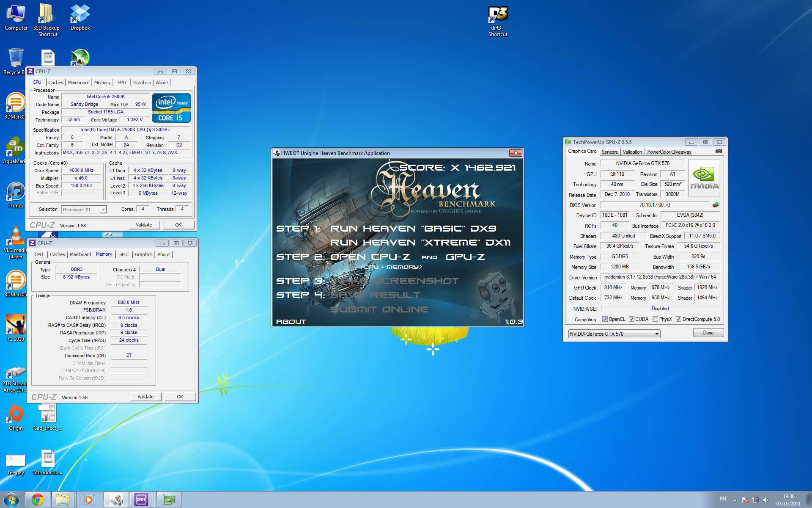
Task: Open the Computer desktop icon
Action: point(16,17)
